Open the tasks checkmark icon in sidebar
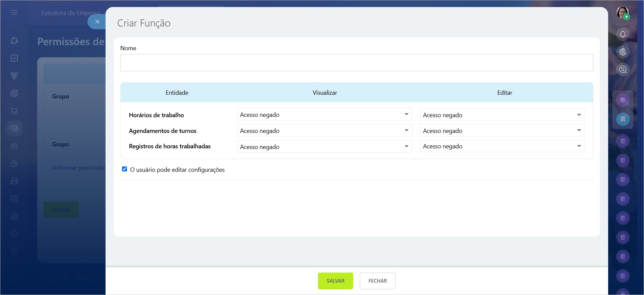Image resolution: width=644 pixels, height=295 pixels. 14,58
